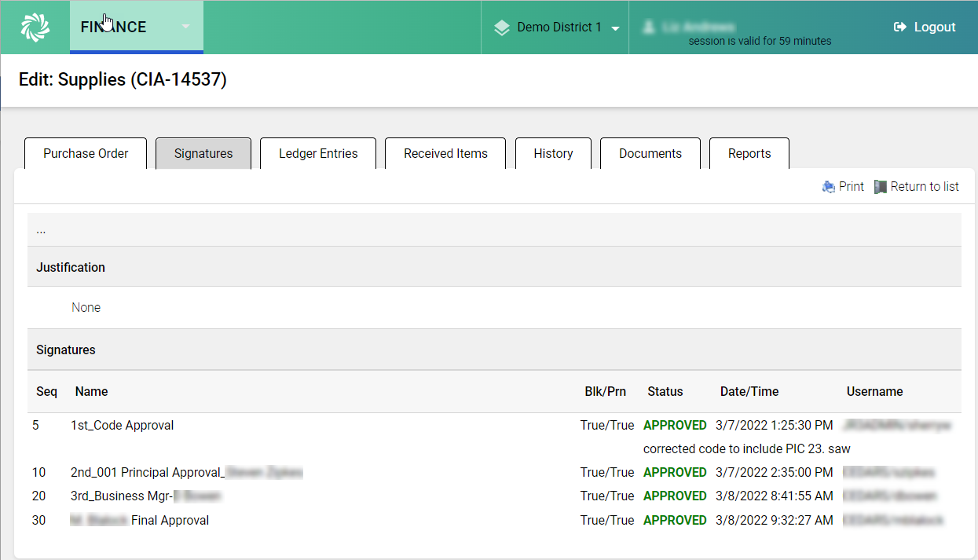
Task: Open the Purchase Order tab
Action: pyautogui.click(x=86, y=153)
